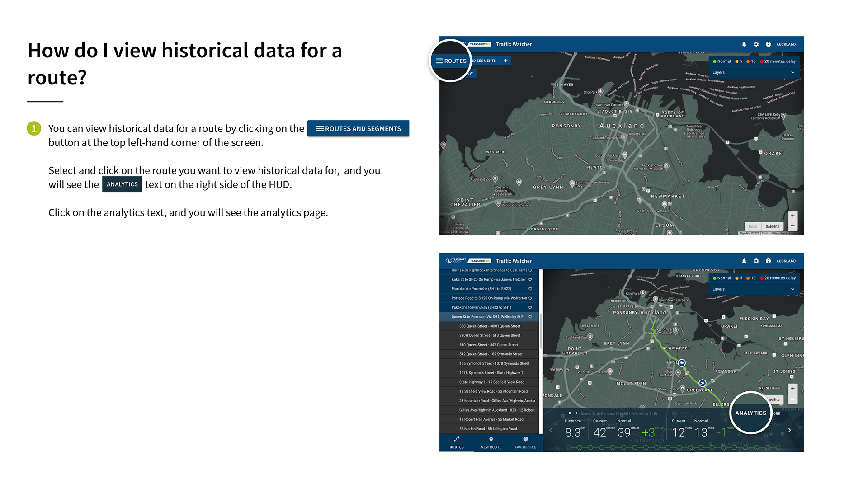Select Auckland War Memorial Museum pin on top map
868x488 pixels.
click(x=667, y=166)
